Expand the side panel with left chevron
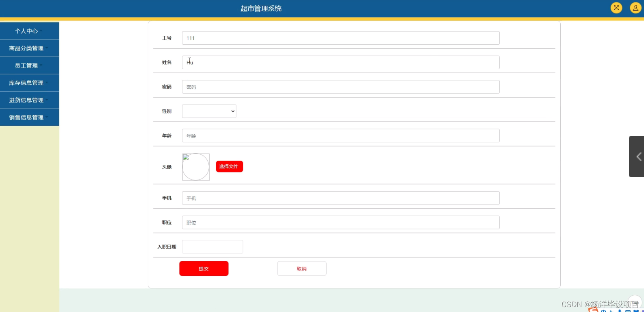The image size is (644, 312). click(x=637, y=157)
